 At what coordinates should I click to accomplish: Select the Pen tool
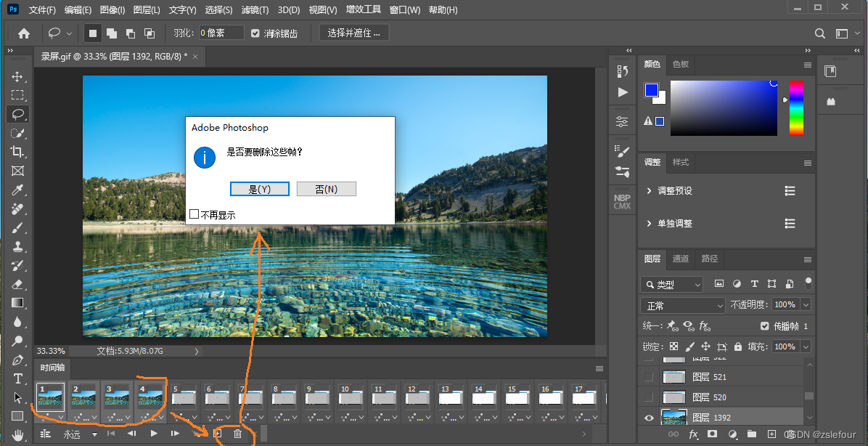coord(17,360)
